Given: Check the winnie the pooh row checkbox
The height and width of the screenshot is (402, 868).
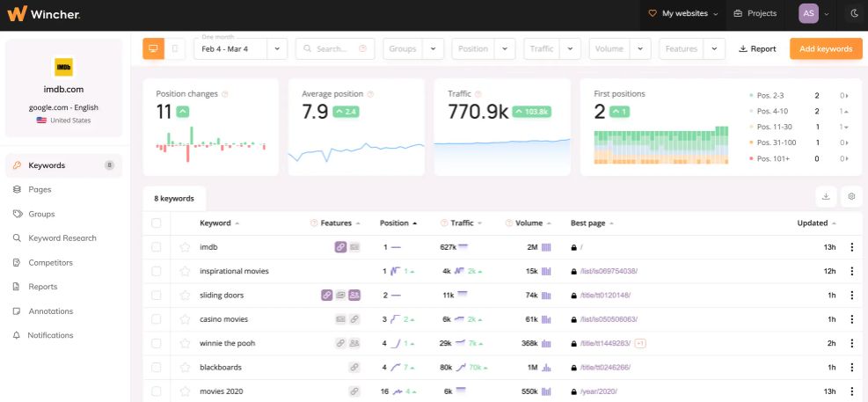Looking at the screenshot, I should click(x=157, y=343).
